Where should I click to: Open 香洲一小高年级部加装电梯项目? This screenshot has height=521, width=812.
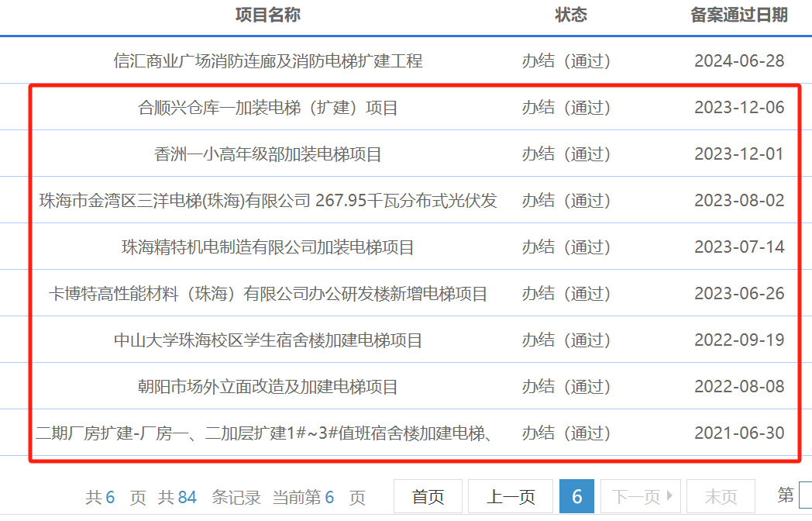coord(268,154)
